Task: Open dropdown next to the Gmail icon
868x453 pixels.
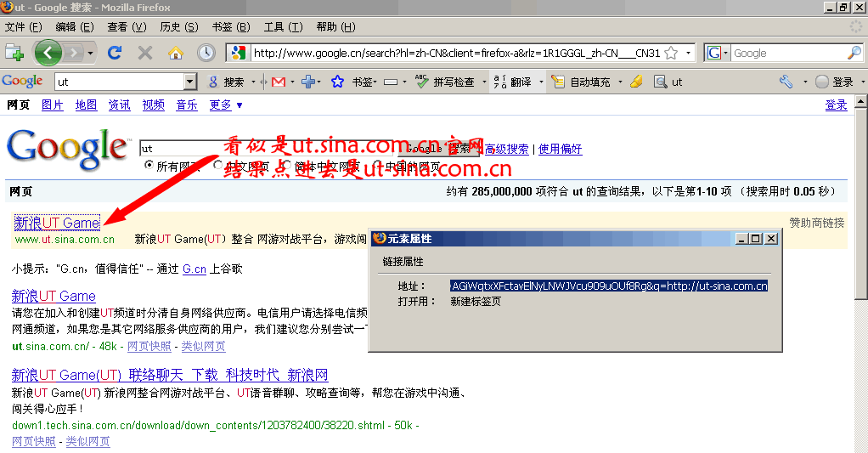Action: [x=292, y=82]
